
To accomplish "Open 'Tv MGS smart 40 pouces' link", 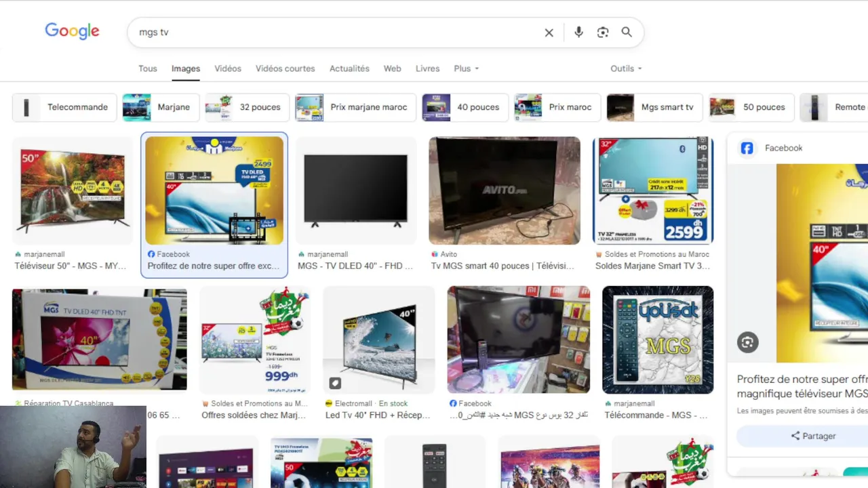I will coord(502,266).
